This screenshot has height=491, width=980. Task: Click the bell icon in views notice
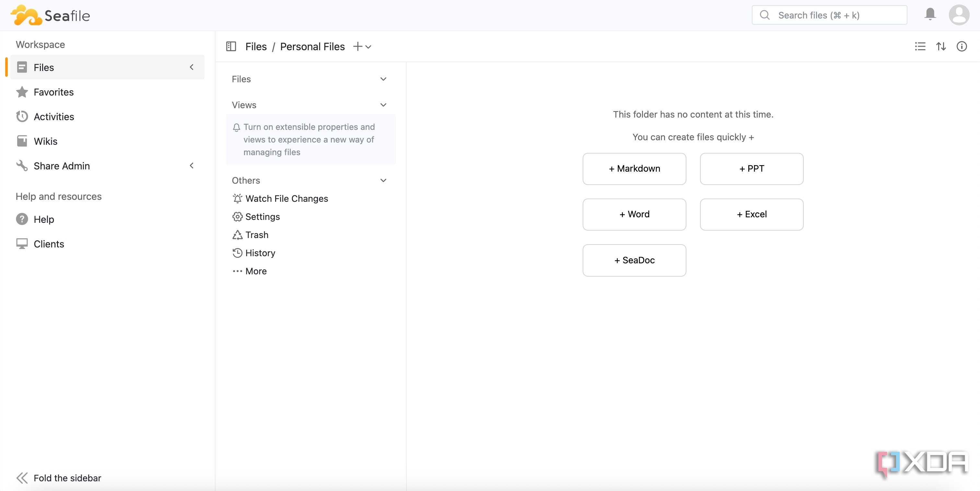236,127
